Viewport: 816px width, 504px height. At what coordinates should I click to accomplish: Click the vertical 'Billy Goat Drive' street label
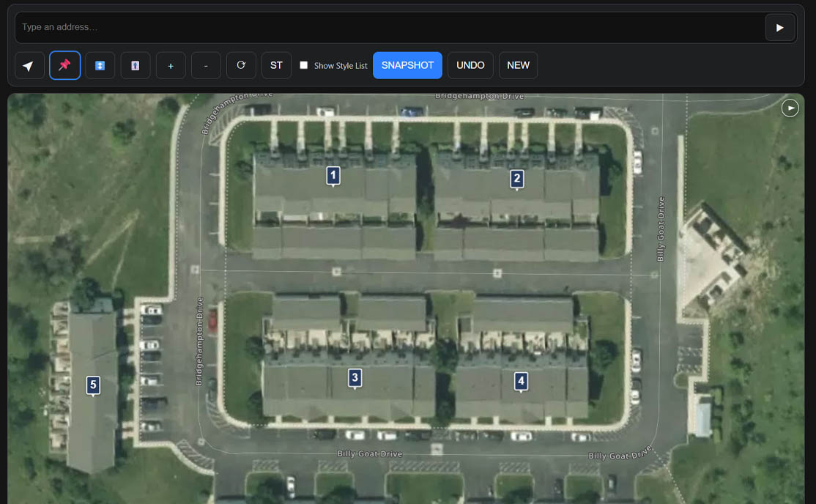click(x=661, y=229)
